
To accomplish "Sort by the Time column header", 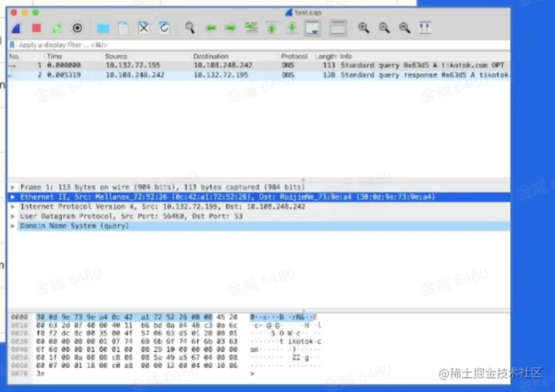I will point(55,56).
